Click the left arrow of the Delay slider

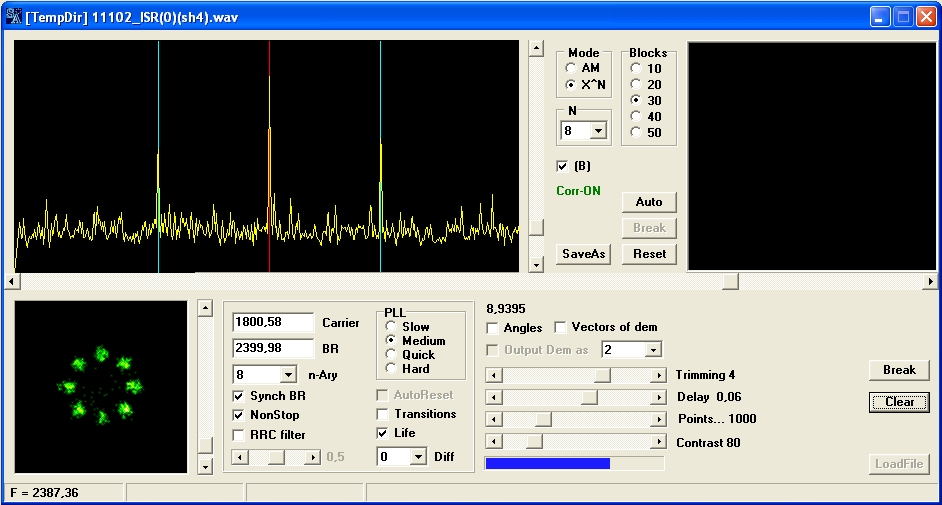click(x=492, y=397)
